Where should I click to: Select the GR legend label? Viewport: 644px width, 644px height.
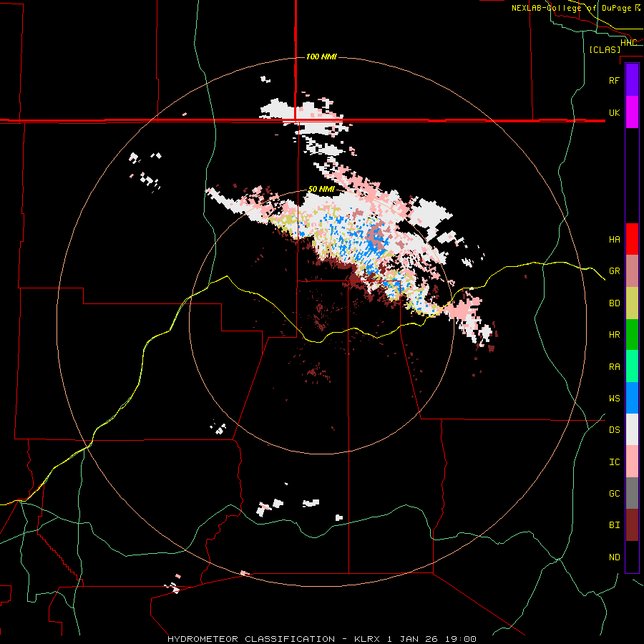614,271
